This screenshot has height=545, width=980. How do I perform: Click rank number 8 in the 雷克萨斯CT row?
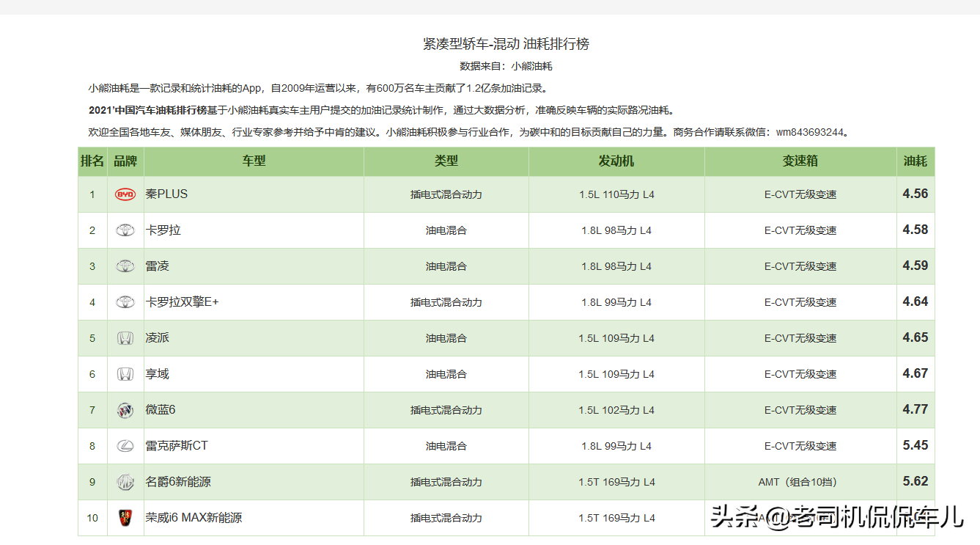[x=92, y=447]
